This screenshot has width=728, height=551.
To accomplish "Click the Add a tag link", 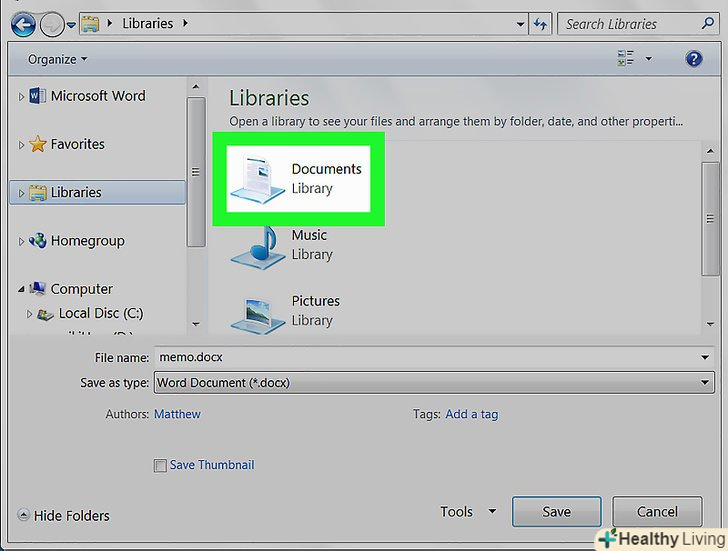I will coord(472,414).
